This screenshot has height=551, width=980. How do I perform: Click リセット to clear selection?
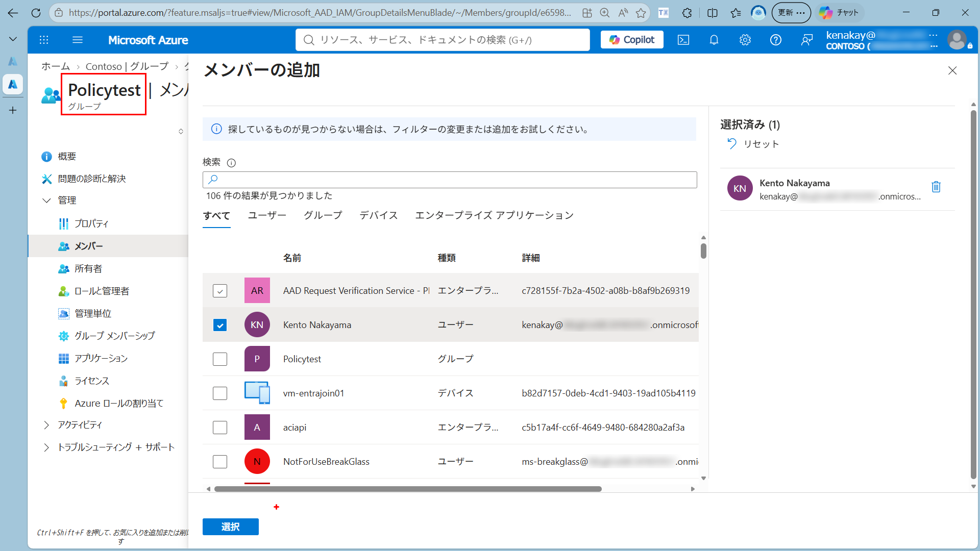click(x=753, y=144)
